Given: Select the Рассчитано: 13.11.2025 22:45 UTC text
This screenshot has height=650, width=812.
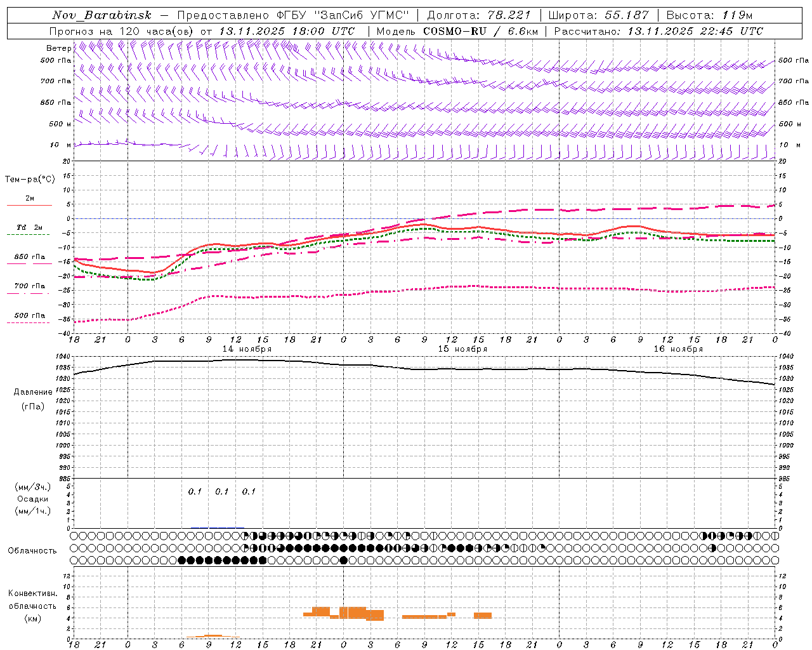Looking at the screenshot, I should (x=658, y=31).
